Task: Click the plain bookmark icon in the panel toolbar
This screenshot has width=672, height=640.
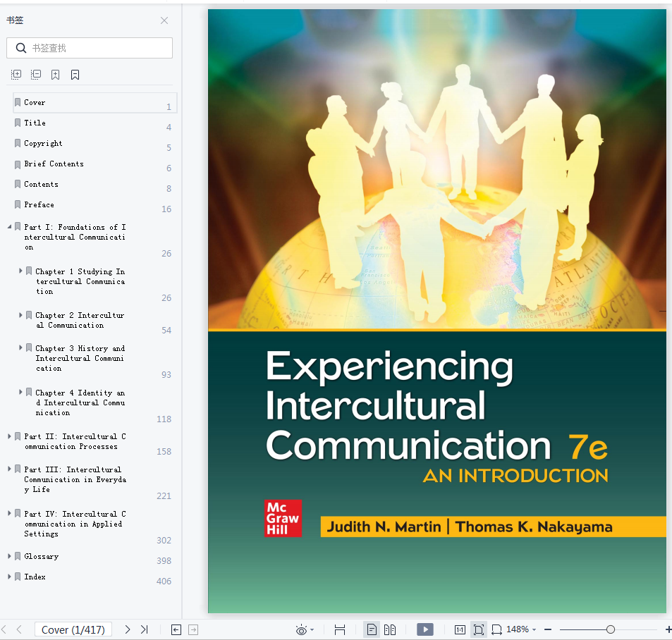Action: tap(75, 75)
